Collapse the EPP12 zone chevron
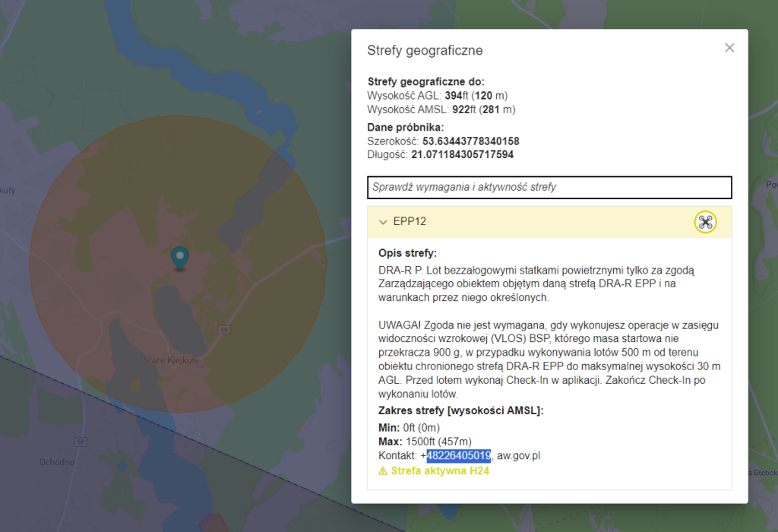 tap(383, 222)
